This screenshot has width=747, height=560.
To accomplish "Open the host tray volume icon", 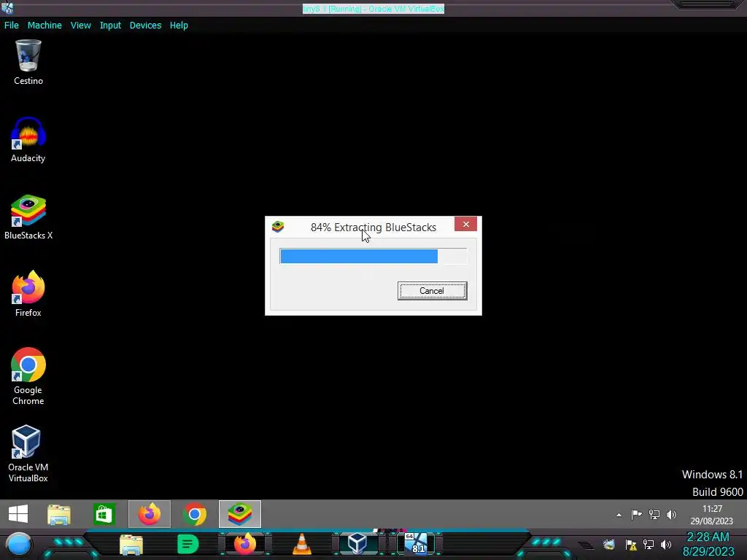I will 666,544.
